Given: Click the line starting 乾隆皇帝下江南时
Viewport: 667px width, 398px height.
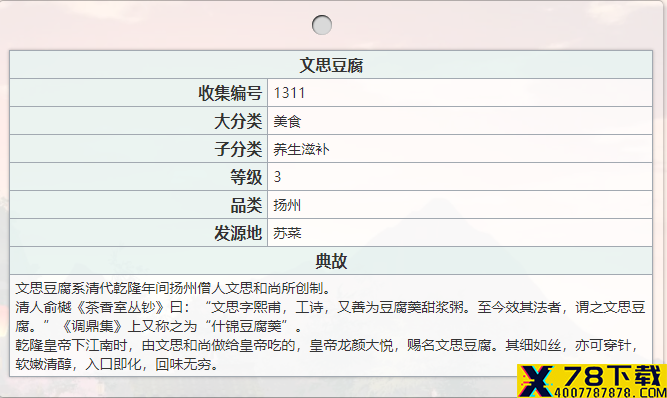Looking at the screenshot, I should click(327, 345).
